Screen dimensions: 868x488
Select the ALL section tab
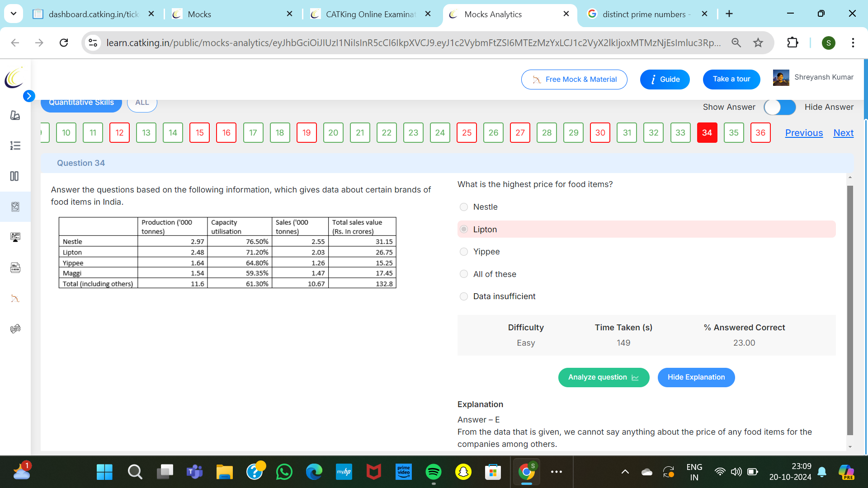[142, 103]
